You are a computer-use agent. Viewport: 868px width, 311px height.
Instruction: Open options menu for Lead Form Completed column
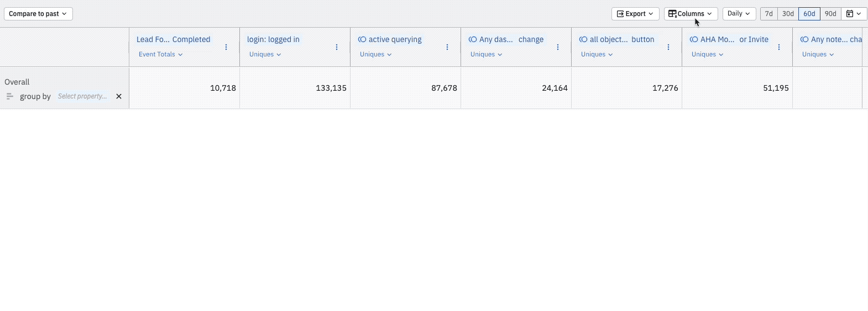(226, 47)
